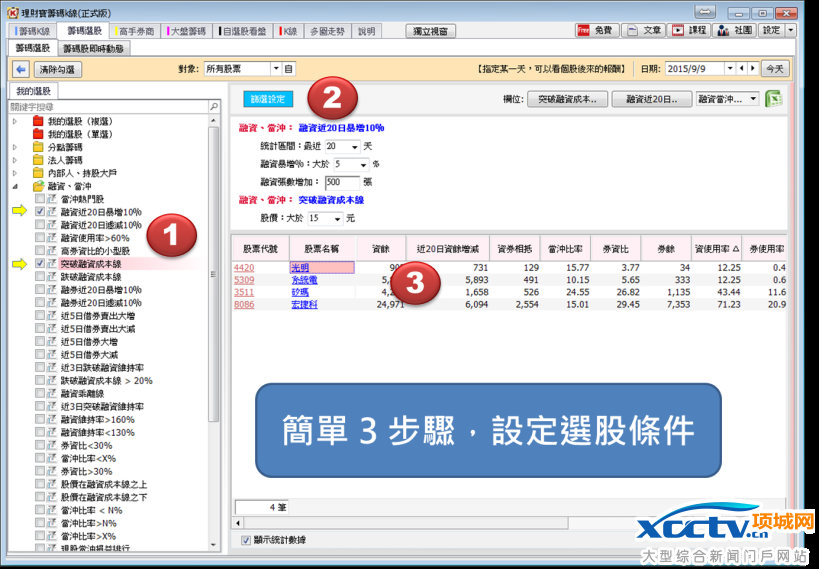Click the back arrow icon
819x569 pixels.
(20, 69)
